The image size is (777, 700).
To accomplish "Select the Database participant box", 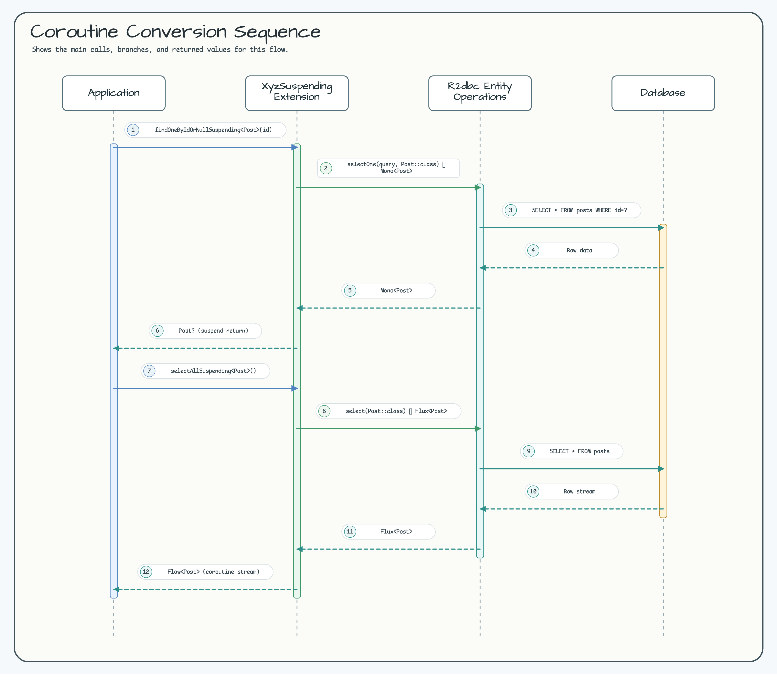I will (x=663, y=94).
